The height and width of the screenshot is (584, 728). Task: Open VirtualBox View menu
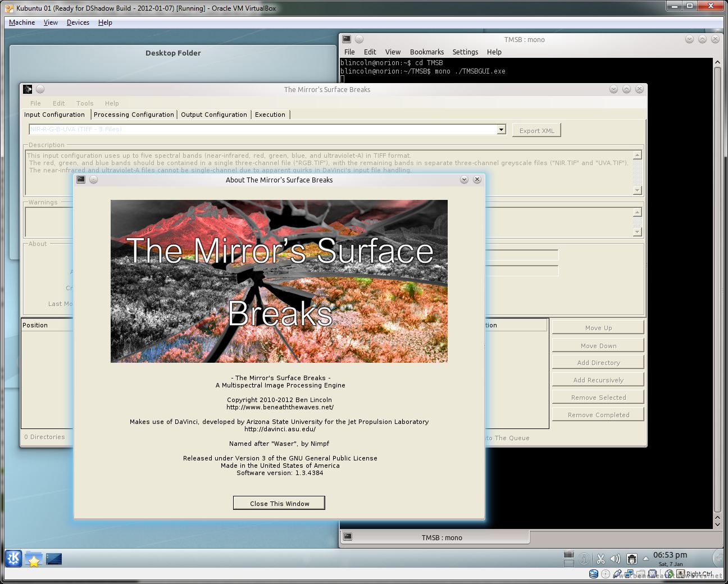(x=51, y=22)
